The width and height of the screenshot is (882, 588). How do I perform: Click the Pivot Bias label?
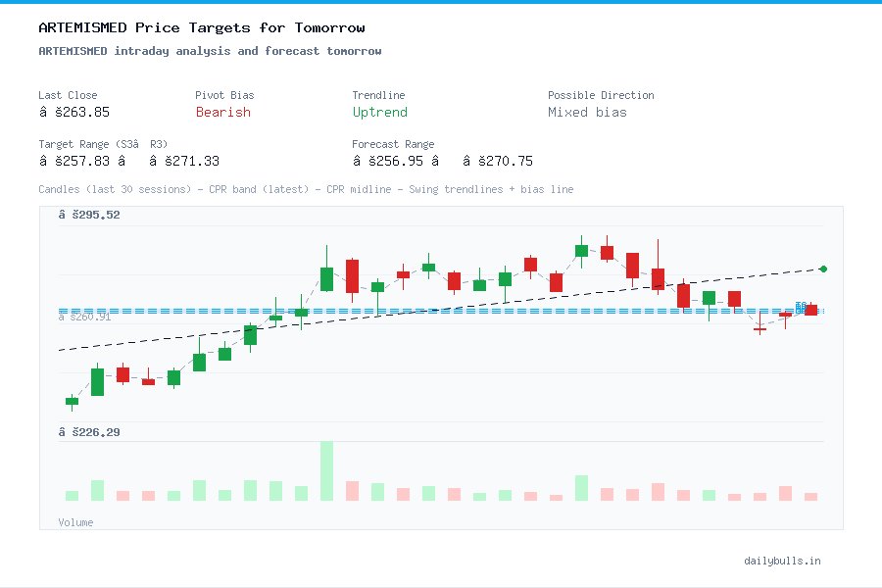coord(224,95)
